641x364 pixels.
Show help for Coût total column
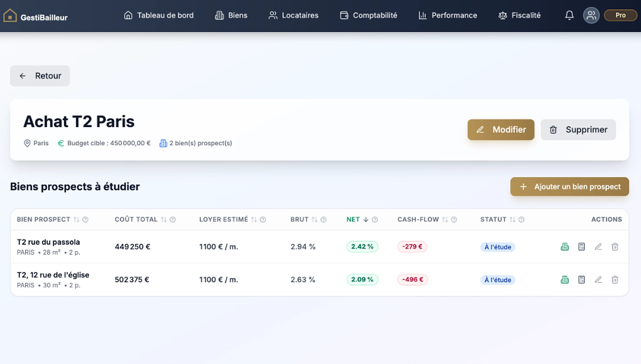173,219
